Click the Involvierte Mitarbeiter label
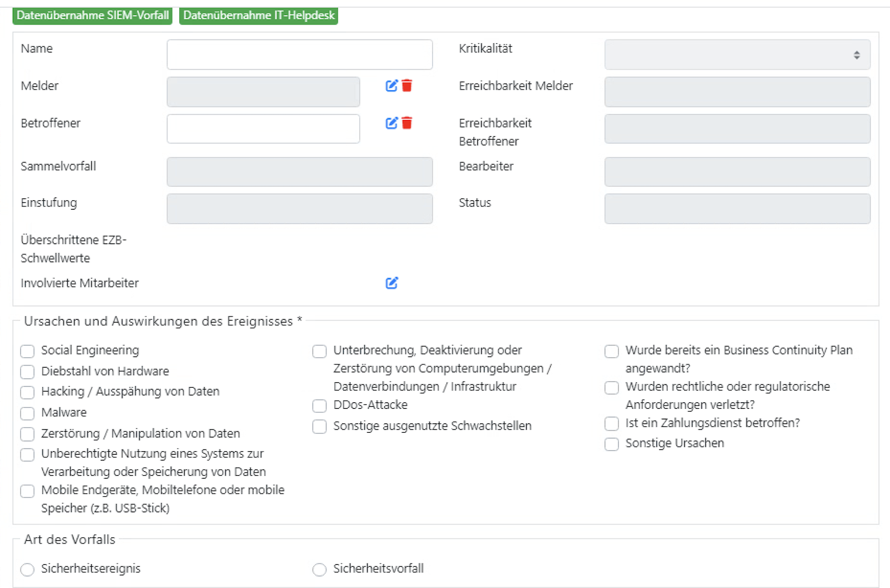The height and width of the screenshot is (588, 890). coord(80,283)
